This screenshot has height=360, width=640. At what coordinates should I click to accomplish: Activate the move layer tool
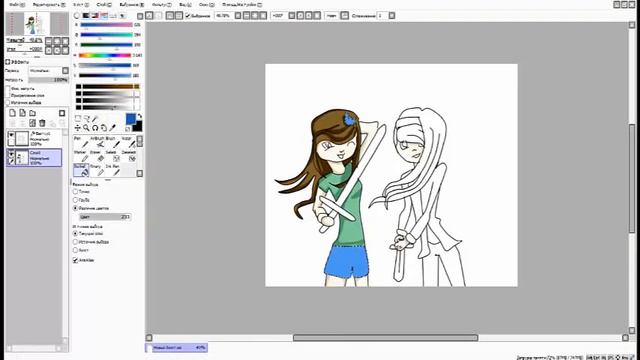click(78, 128)
